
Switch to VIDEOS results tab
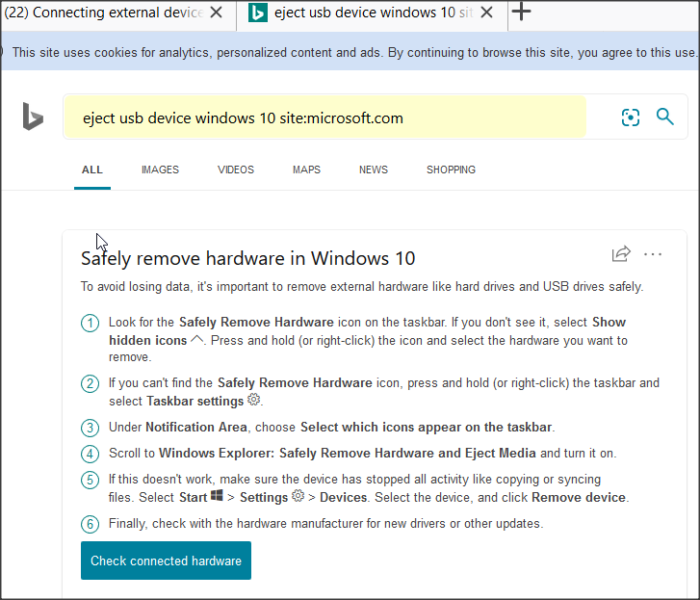pyautogui.click(x=236, y=170)
